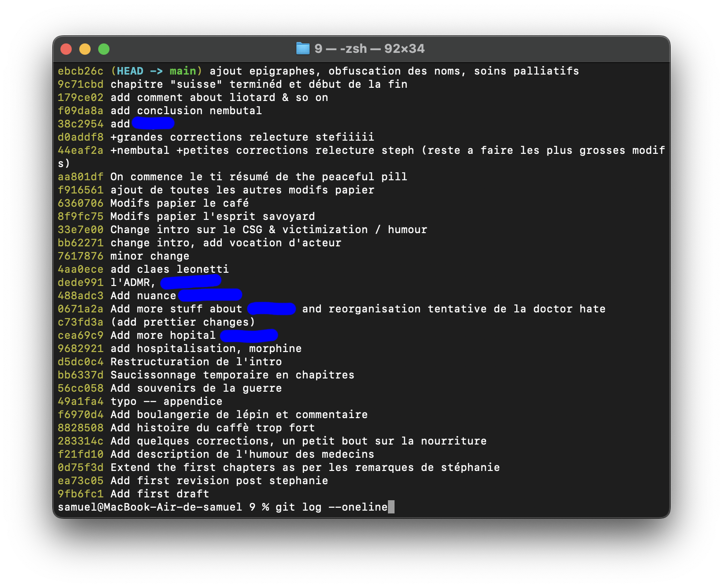723x588 pixels.
Task: Click commit hash dede991
Action: pos(80,283)
